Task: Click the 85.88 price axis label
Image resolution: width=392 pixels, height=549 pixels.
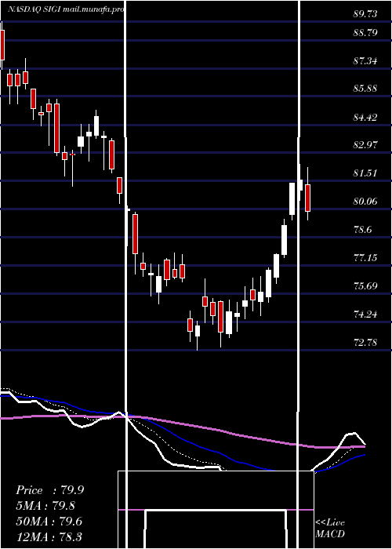Action: click(365, 88)
